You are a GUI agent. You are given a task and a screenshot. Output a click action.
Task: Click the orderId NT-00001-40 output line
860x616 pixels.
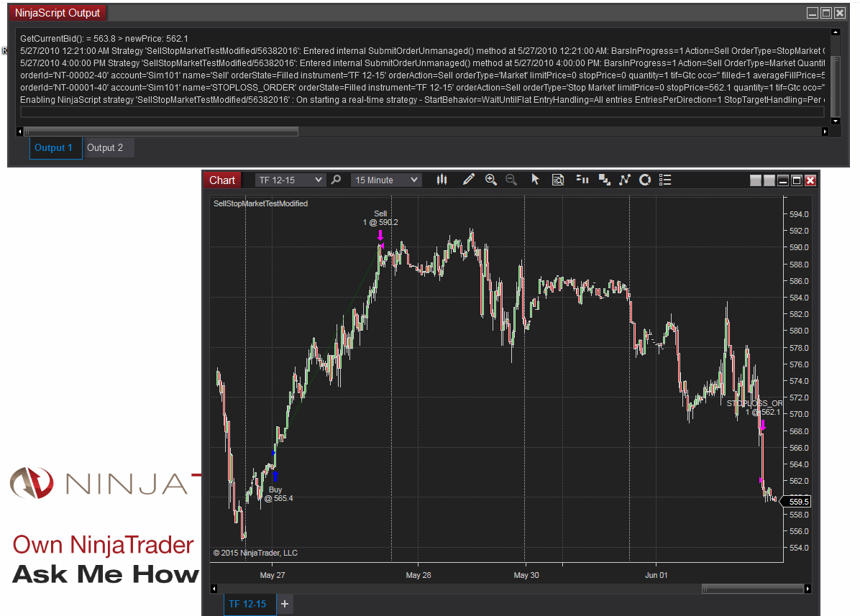422,87
